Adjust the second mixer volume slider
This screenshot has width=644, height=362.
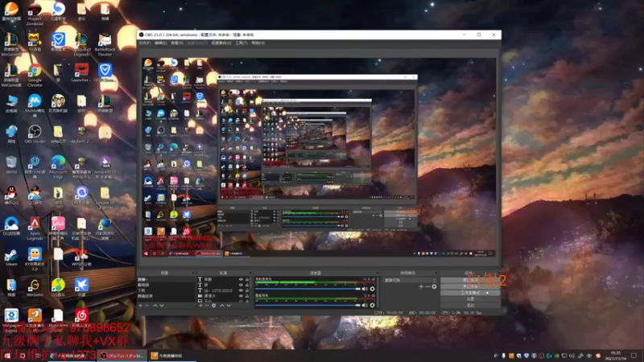pos(308,306)
